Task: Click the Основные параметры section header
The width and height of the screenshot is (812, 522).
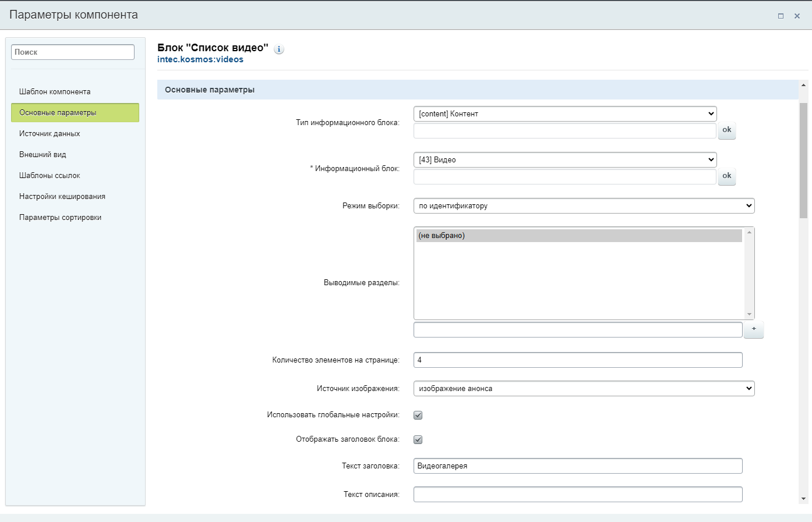Action: click(478, 90)
